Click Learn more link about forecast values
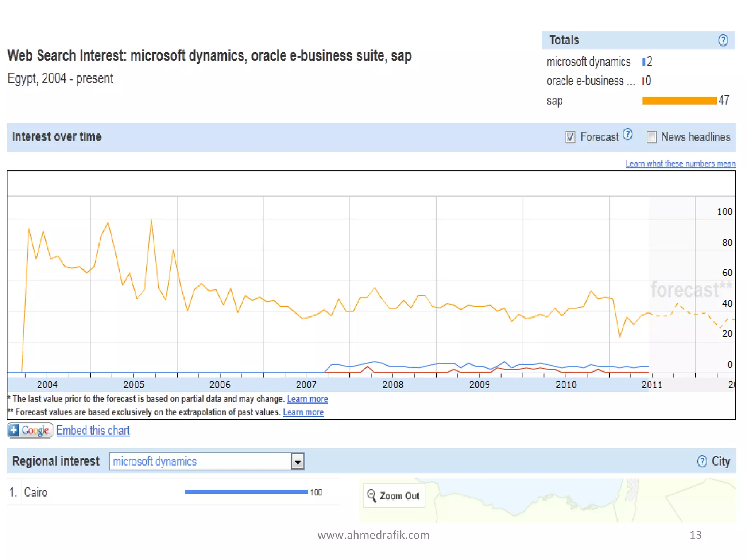The width and height of the screenshot is (747, 560). [303, 412]
